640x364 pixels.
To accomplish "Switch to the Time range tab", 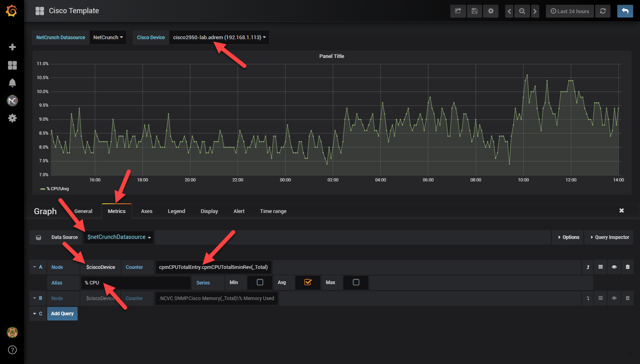I will click(x=273, y=211).
